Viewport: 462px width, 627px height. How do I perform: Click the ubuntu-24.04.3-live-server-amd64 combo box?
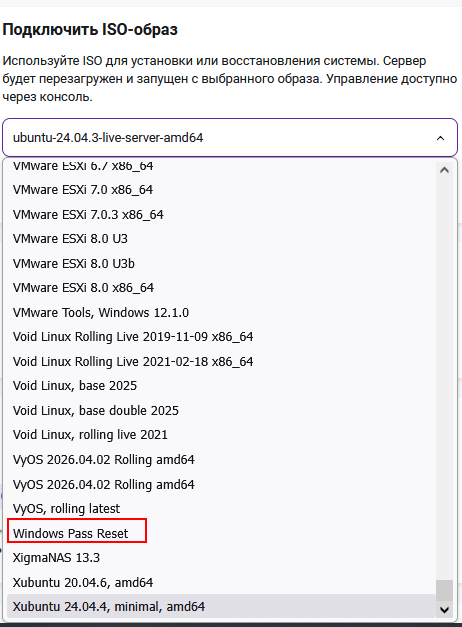click(x=230, y=138)
